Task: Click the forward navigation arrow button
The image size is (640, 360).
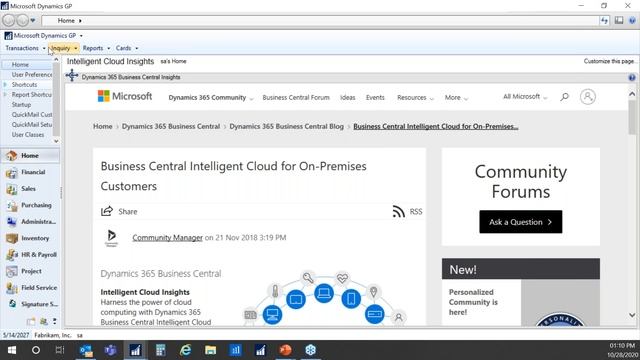Action: pyautogui.click(x=22, y=20)
